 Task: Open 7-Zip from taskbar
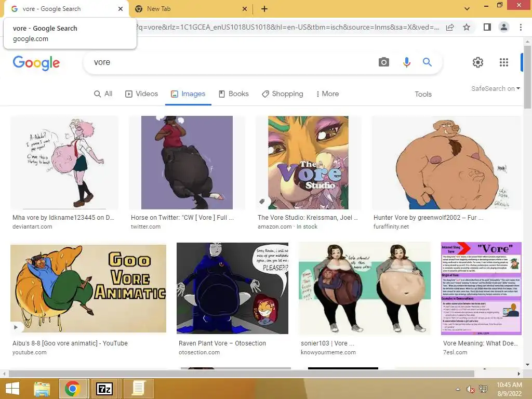click(x=104, y=389)
